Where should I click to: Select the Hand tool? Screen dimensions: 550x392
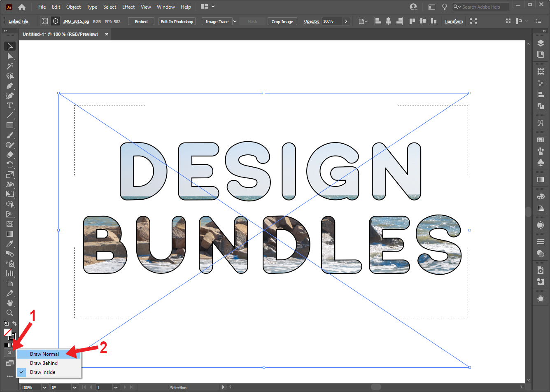pyautogui.click(x=10, y=303)
